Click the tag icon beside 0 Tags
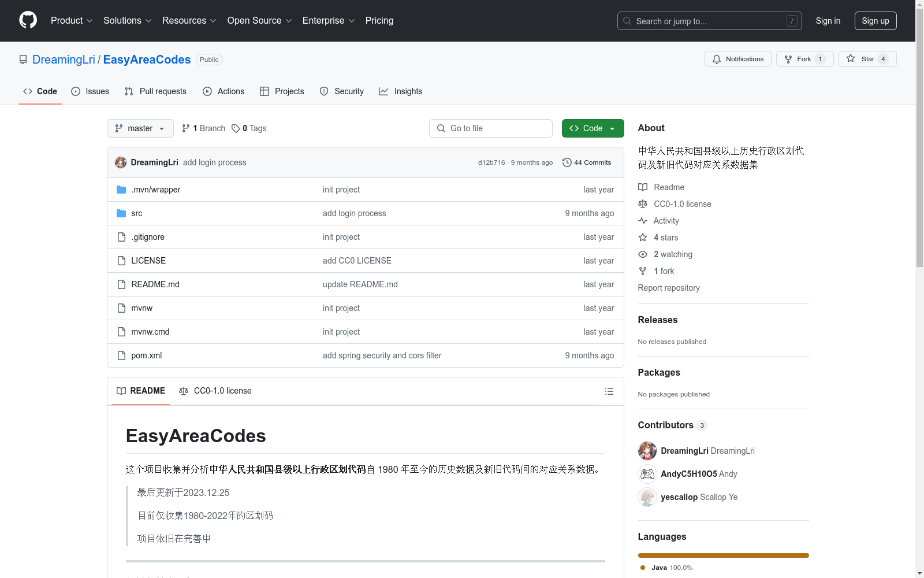The image size is (924, 578). pyautogui.click(x=236, y=128)
